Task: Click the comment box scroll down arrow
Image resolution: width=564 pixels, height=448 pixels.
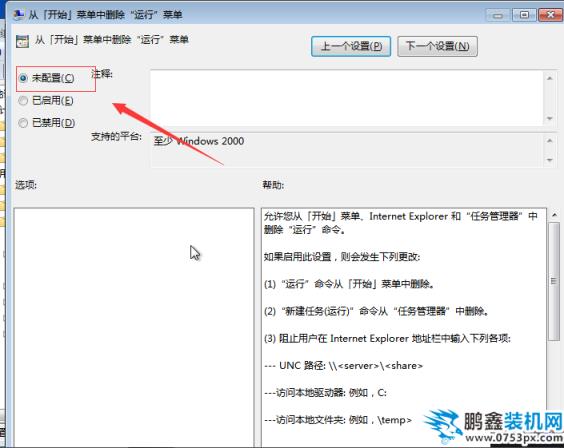Action: 549,118
